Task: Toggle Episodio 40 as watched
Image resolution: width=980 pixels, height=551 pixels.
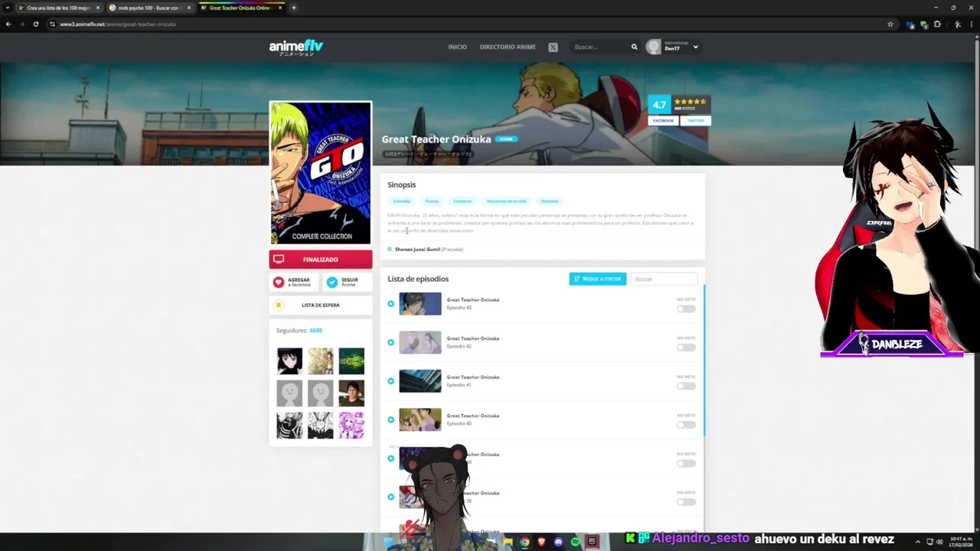Action: 686,425
